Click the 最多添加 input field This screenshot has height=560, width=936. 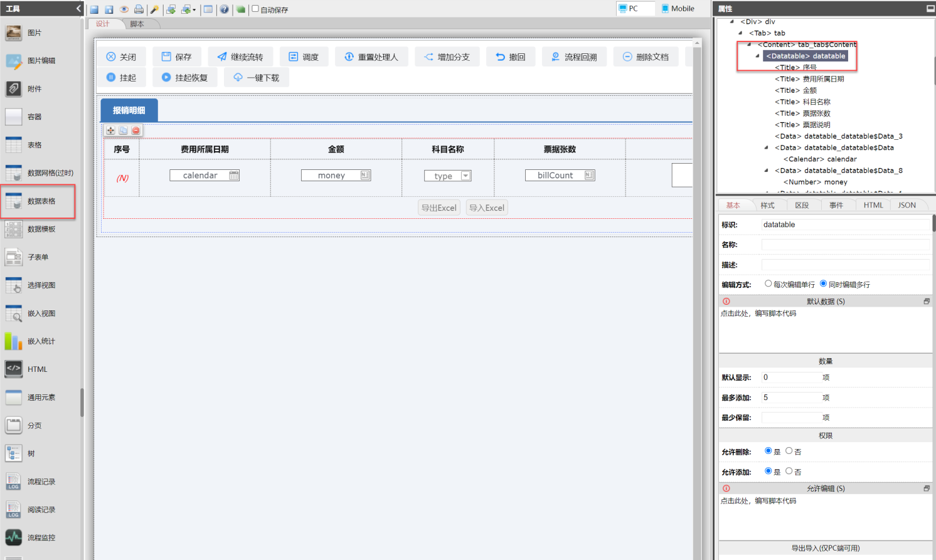pos(790,398)
